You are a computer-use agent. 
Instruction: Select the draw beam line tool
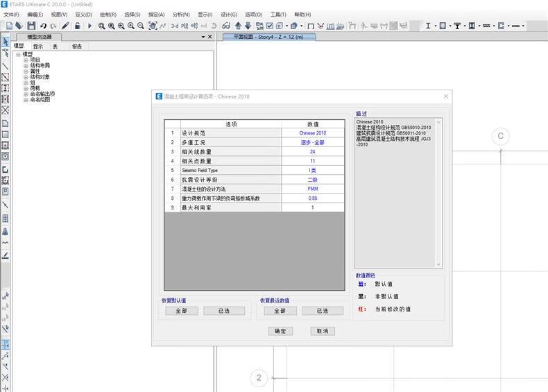tap(6, 67)
